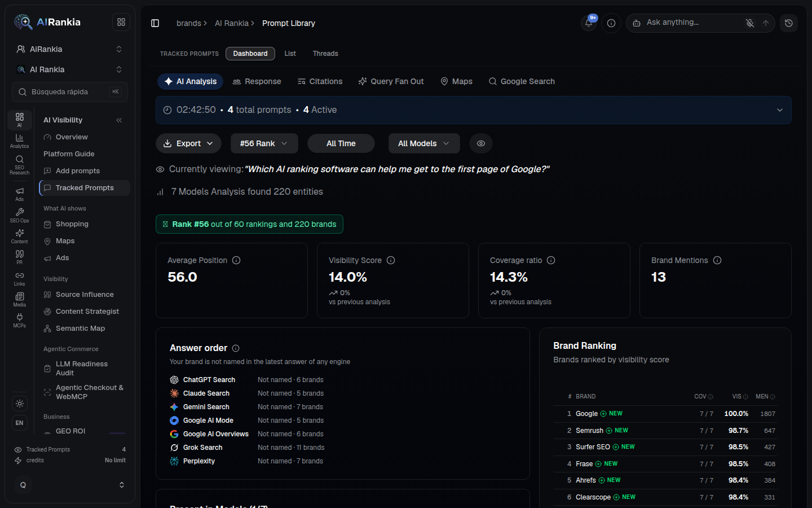Expand the prompts status bar chevron
Image resolution: width=812 pixels, height=508 pixels.
click(x=780, y=110)
